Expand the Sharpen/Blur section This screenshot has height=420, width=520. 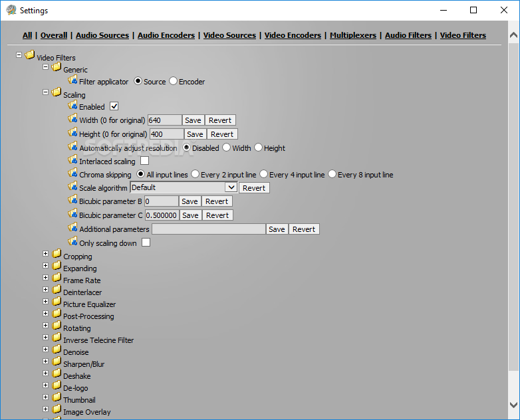point(46,362)
